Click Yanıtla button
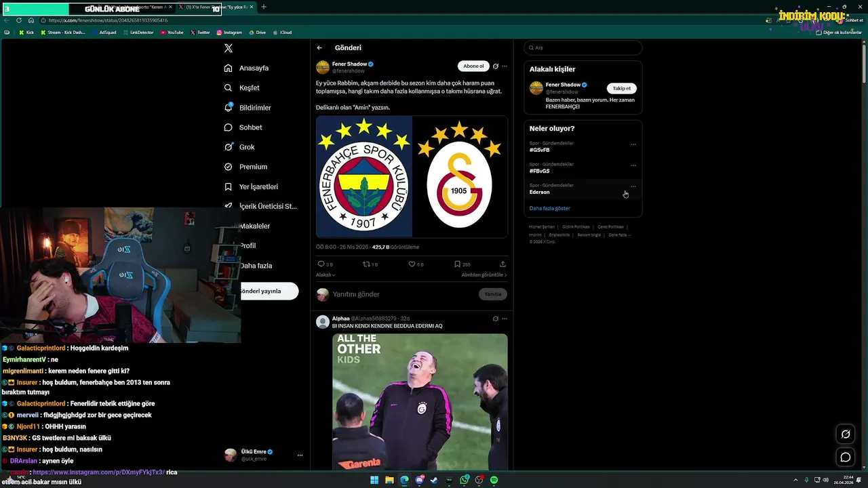This screenshot has width=868, height=488. (x=493, y=294)
